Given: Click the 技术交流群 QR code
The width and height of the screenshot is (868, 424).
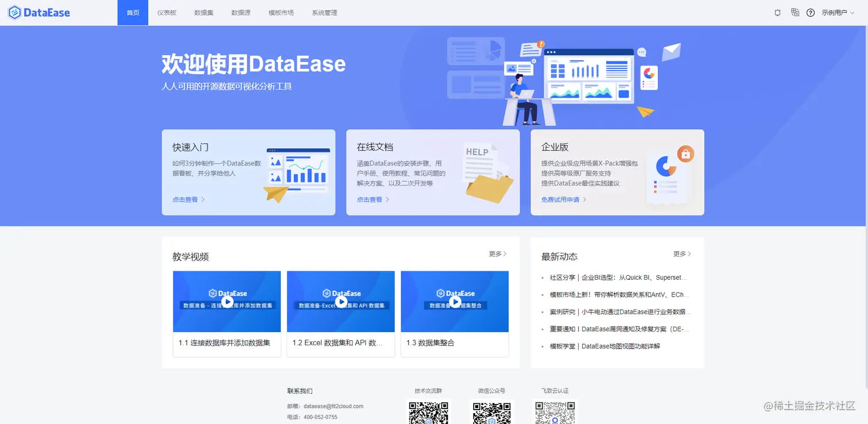Looking at the screenshot, I should pyautogui.click(x=428, y=413).
